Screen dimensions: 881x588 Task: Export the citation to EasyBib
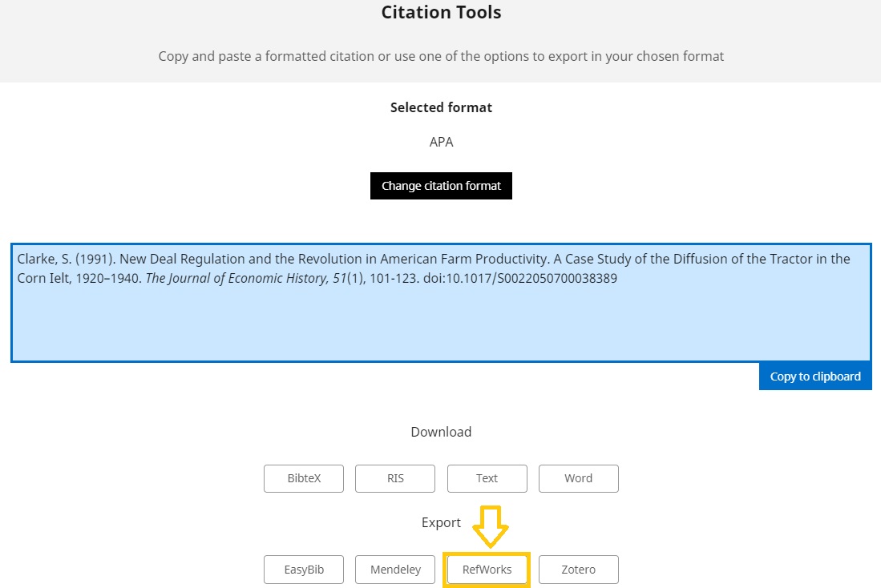303,570
